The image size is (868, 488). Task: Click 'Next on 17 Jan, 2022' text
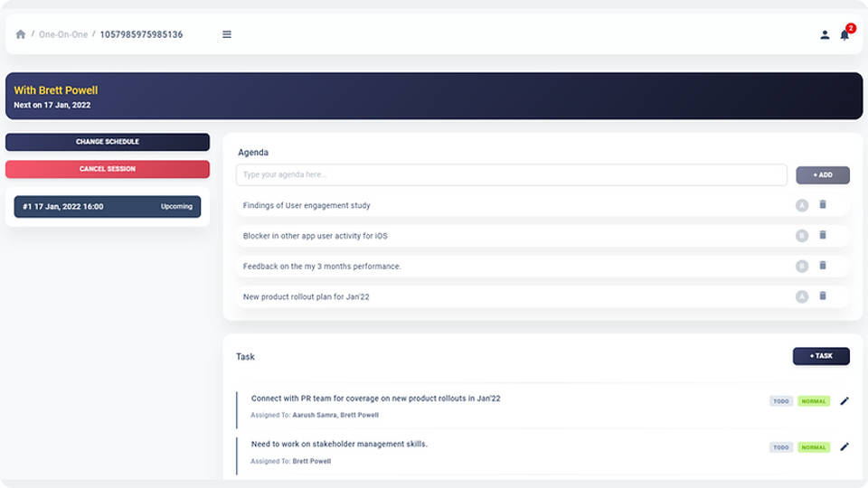[52, 105]
